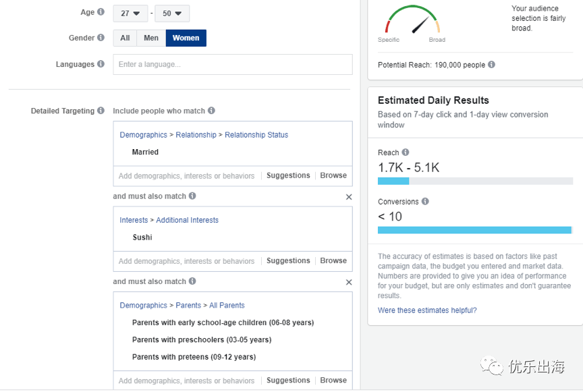Remove the Sushi interests targeting group
Image resolution: width=583 pixels, height=392 pixels.
(349, 197)
